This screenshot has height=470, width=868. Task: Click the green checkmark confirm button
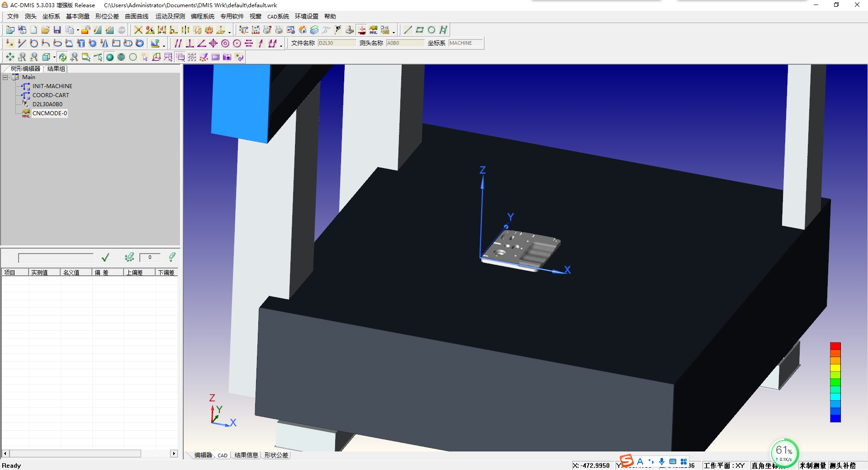pyautogui.click(x=105, y=257)
